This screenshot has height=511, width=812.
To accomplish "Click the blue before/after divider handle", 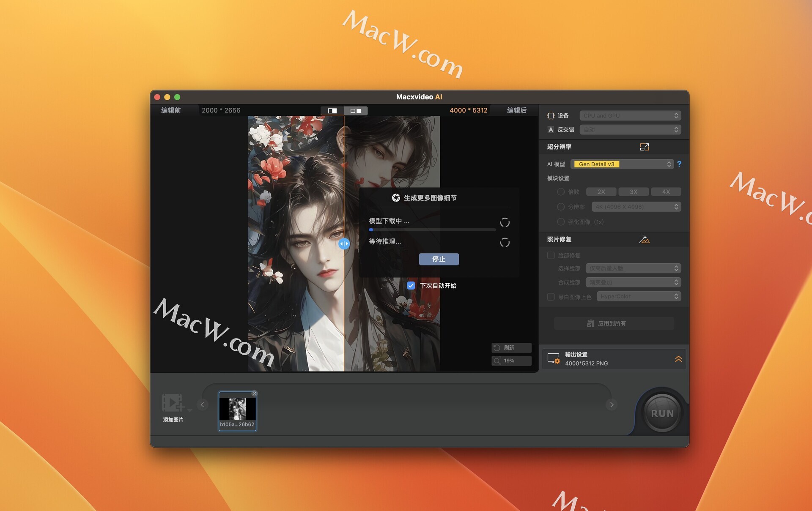I will [344, 243].
